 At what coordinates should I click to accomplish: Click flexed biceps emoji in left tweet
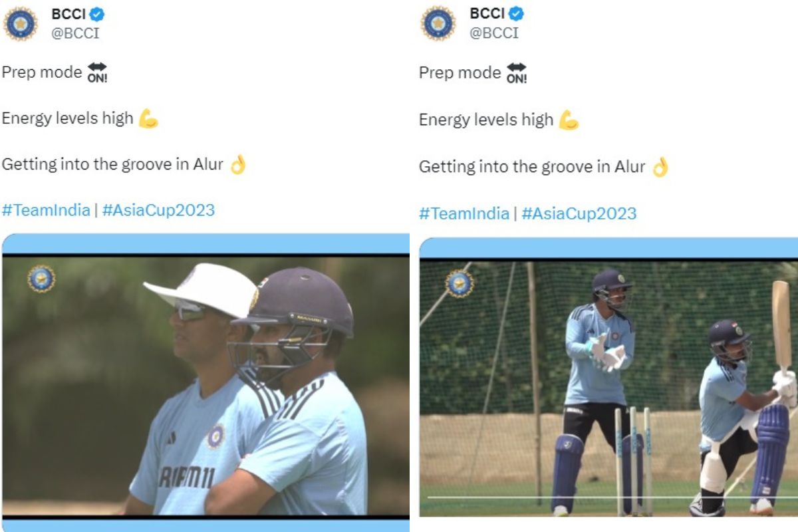click(148, 118)
